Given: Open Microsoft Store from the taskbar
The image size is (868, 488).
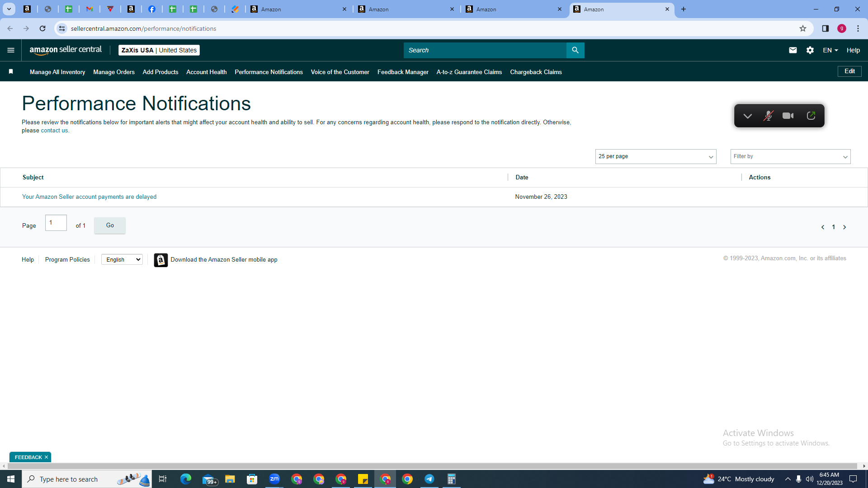Looking at the screenshot, I should pyautogui.click(x=252, y=479).
